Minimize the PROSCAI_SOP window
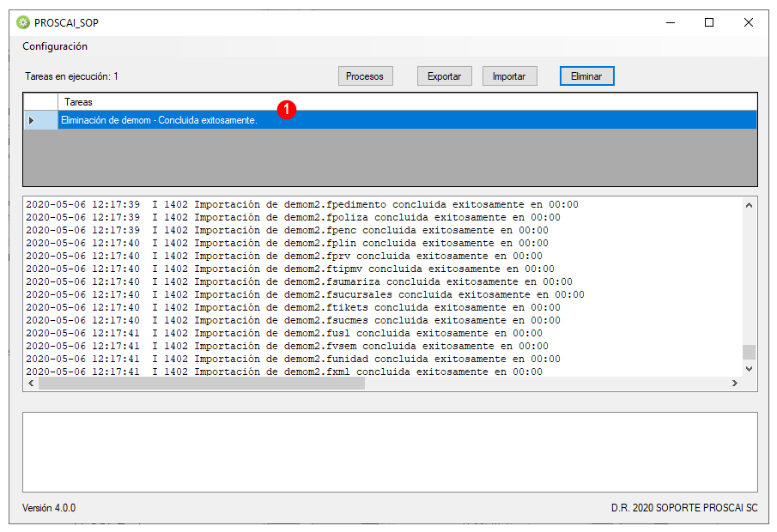Image resolution: width=777 pixels, height=532 pixels. (x=671, y=23)
